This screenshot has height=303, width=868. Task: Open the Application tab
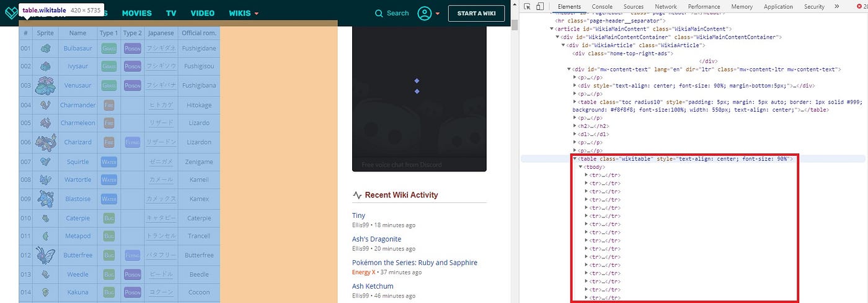[778, 6]
